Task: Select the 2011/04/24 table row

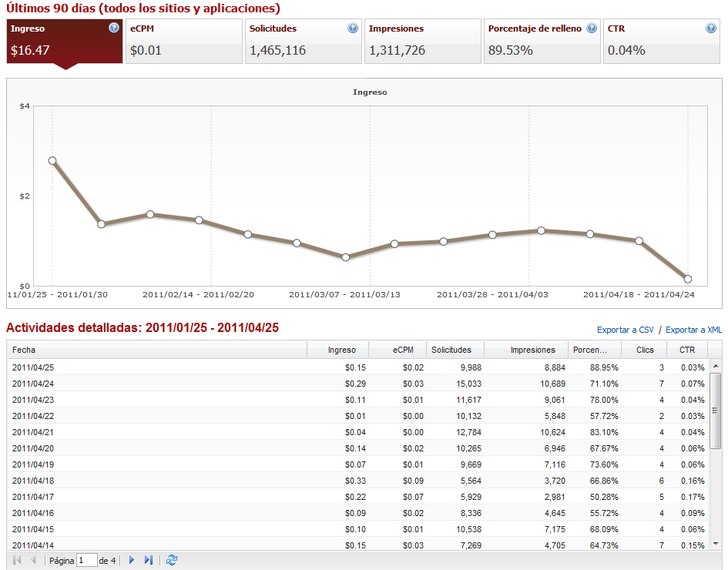Action: coord(308,384)
